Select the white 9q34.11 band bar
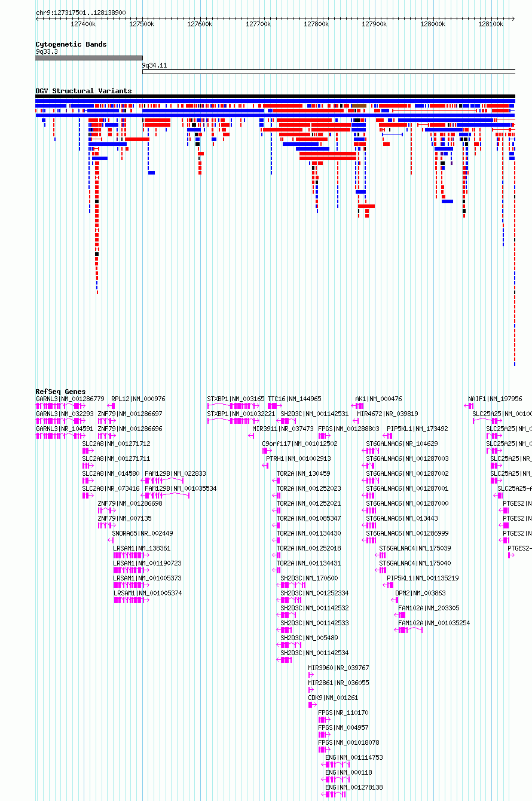Viewport: 532px width, 801px height. [x=329, y=72]
